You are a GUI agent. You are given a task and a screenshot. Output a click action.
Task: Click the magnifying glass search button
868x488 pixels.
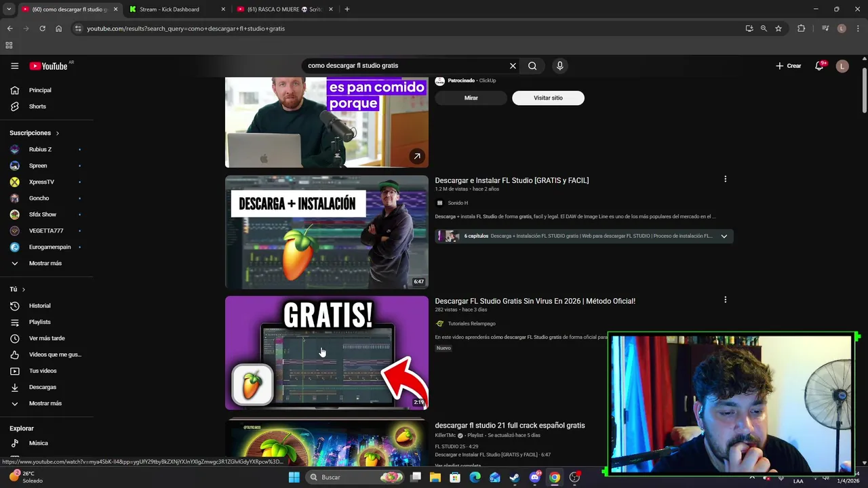coord(532,66)
